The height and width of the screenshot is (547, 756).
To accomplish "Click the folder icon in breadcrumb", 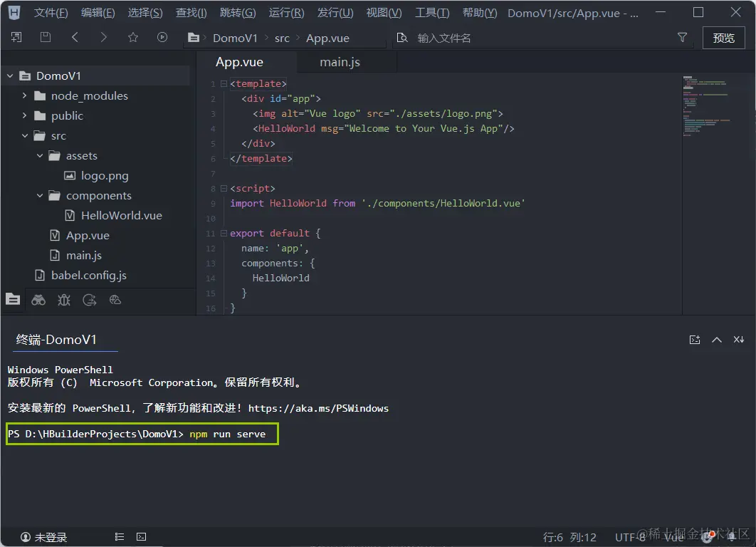I will pyautogui.click(x=194, y=38).
